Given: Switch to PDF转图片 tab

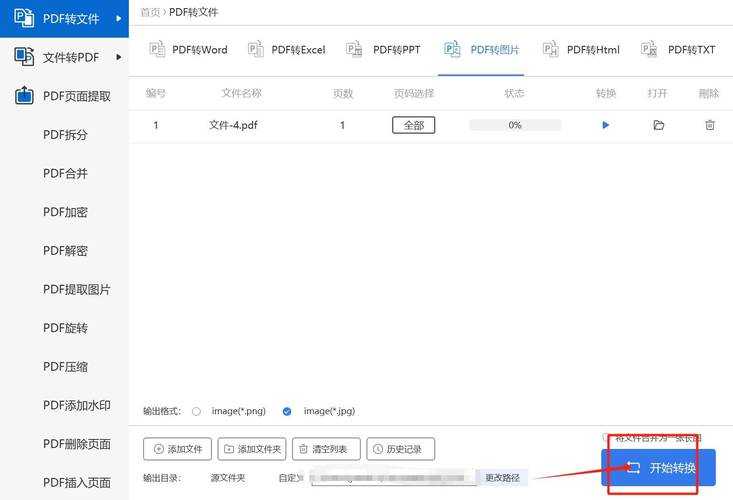Looking at the screenshot, I should [481, 50].
